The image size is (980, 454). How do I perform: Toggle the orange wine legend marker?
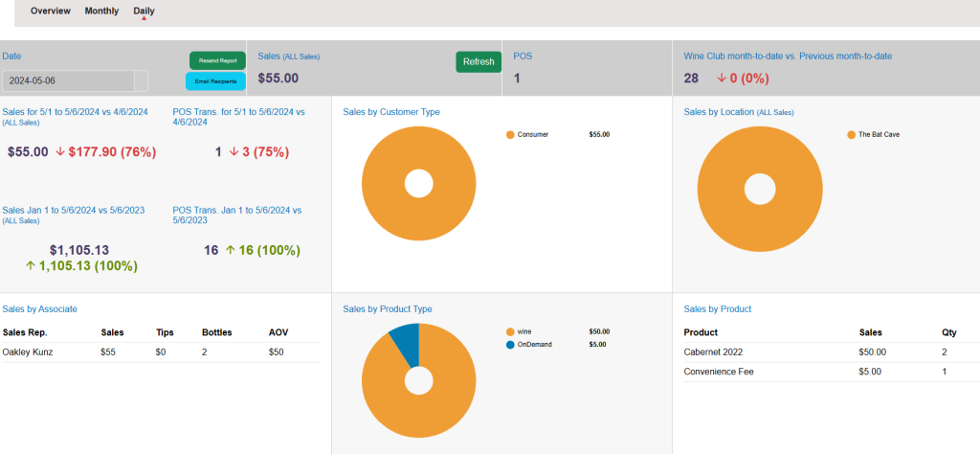click(x=510, y=331)
